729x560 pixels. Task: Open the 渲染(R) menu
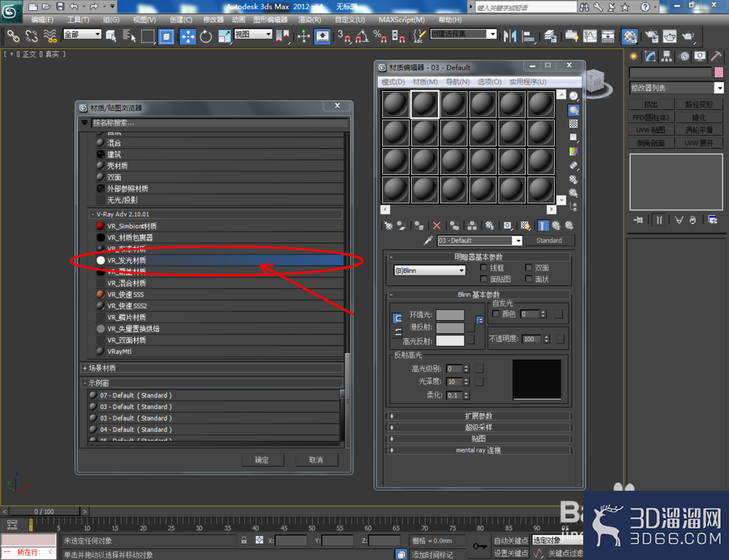(x=309, y=20)
